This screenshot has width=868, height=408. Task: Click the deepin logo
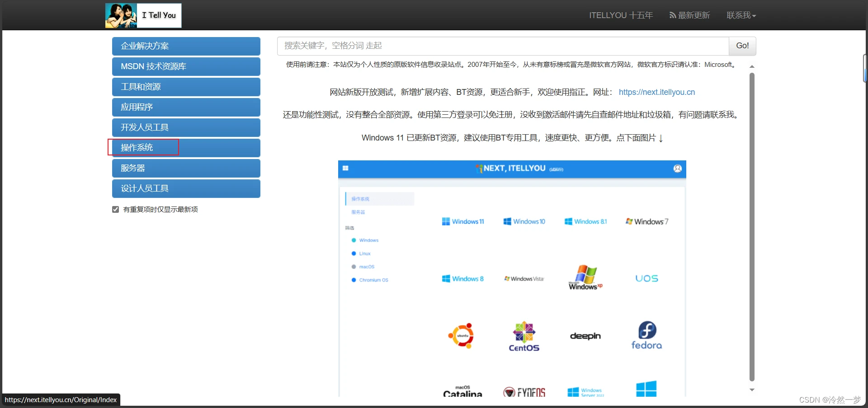coord(585,336)
